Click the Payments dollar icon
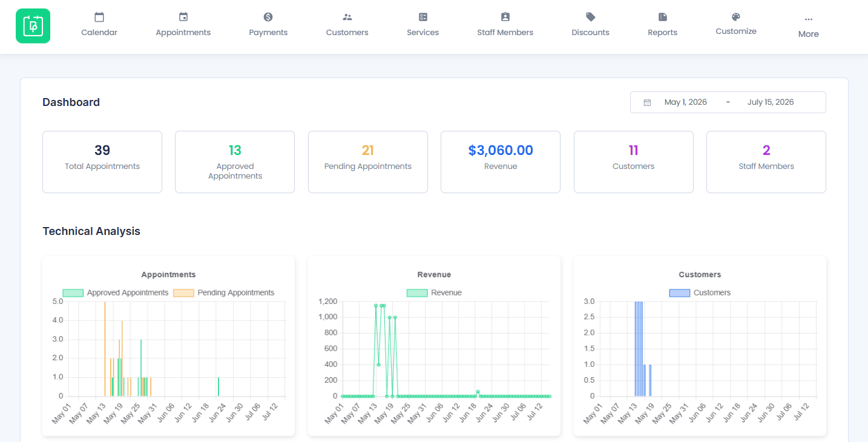Screen dimensions: 868x442 [x=268, y=17]
